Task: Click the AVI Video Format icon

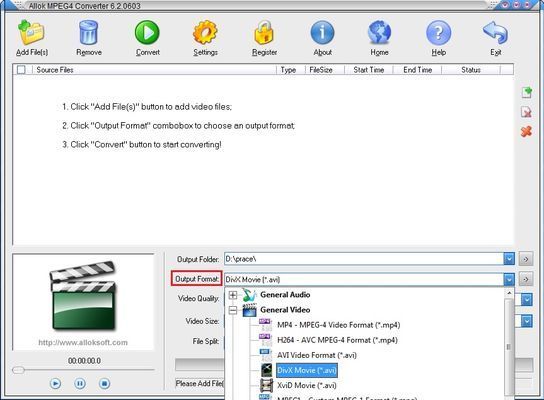Action: pos(265,355)
